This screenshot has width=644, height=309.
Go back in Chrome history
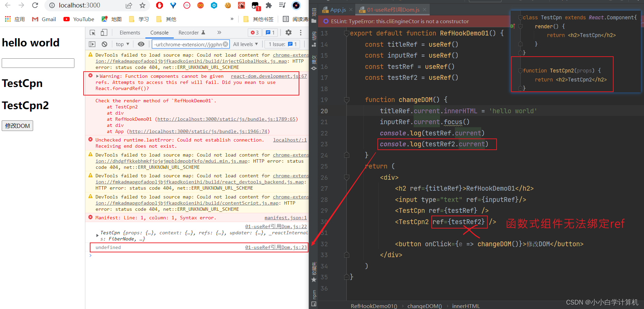(8, 5)
